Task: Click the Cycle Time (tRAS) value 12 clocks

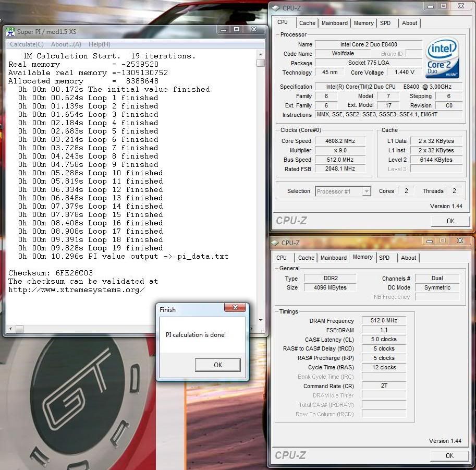Action: click(384, 368)
